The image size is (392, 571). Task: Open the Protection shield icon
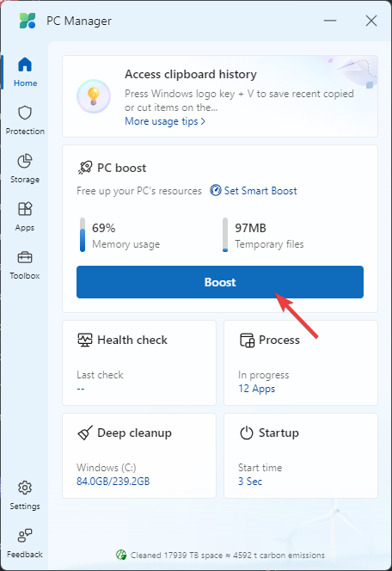25,113
